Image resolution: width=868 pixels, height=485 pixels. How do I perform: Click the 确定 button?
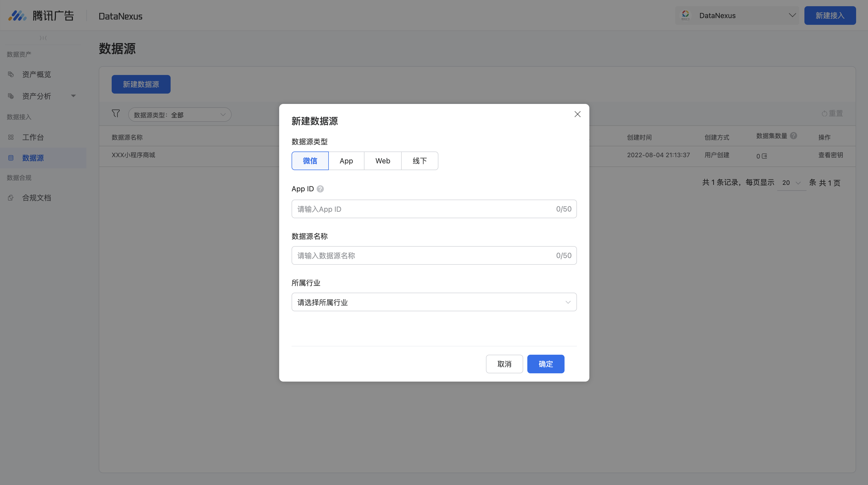[545, 364]
